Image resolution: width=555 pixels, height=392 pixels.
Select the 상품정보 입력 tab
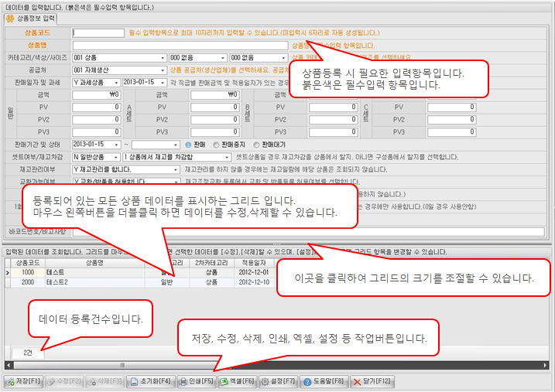click(x=31, y=19)
